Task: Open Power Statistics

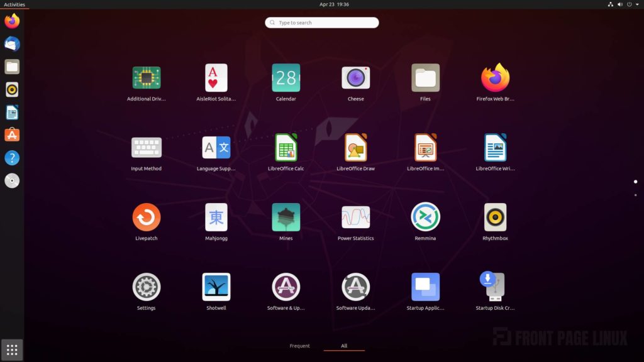Action: [x=356, y=217]
